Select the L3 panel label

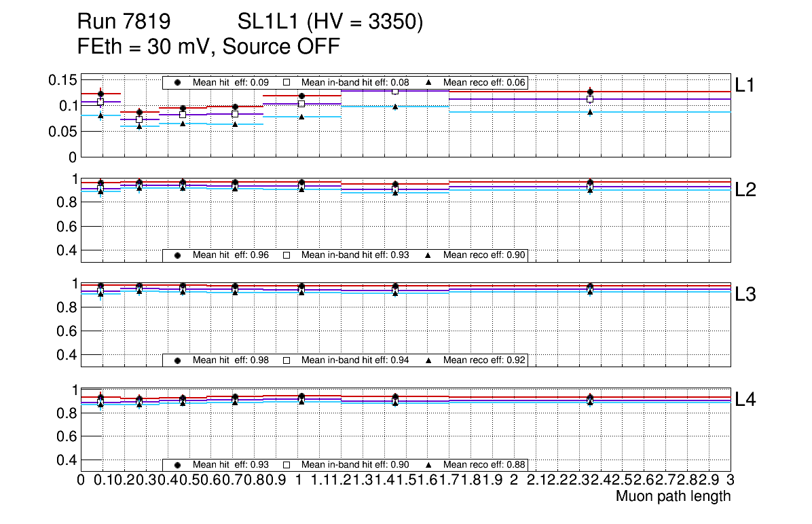click(x=745, y=295)
